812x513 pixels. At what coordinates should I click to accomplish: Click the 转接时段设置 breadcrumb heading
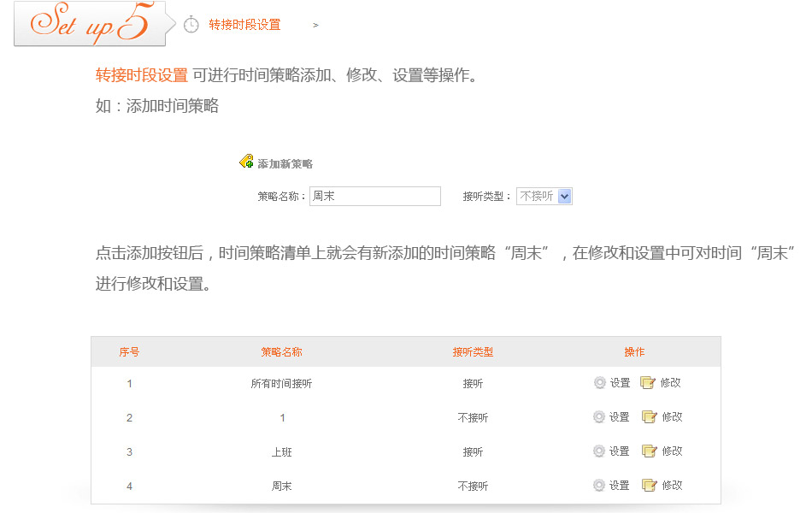[244, 25]
